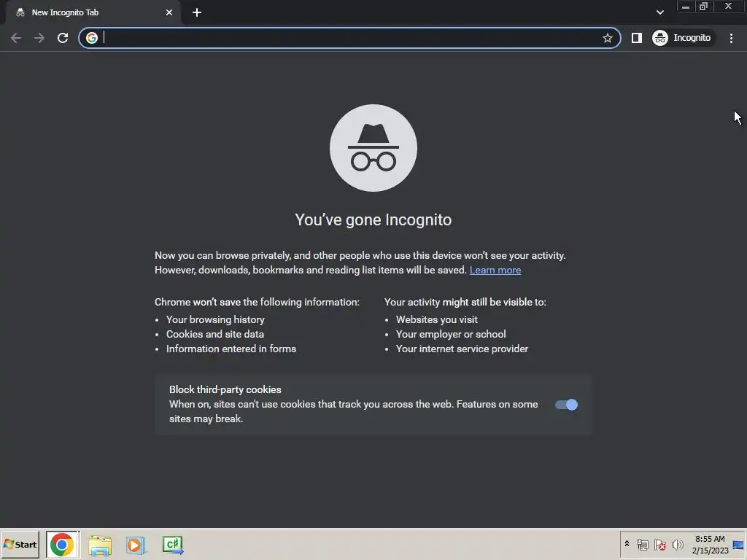Click Chrome icon in taskbar

[x=63, y=545]
